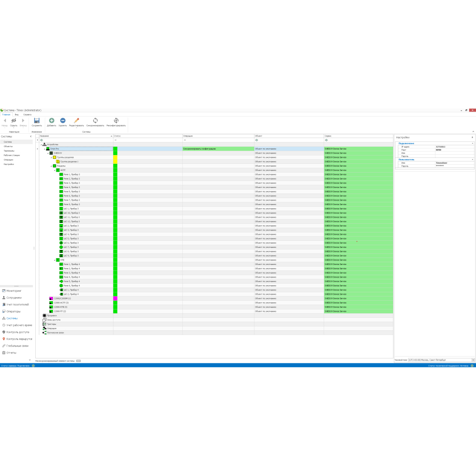Click the Скрыть eye icon in navigation
476x476 pixels.
pyautogui.click(x=14, y=121)
